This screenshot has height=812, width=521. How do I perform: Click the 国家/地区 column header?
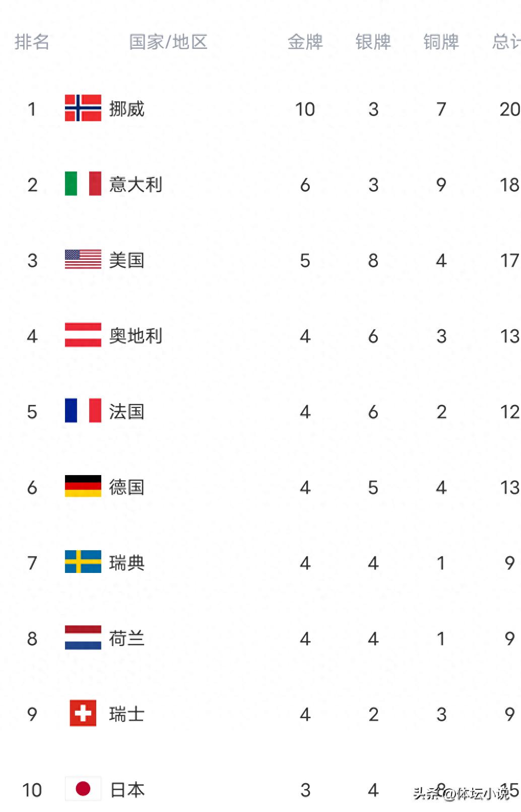pos(168,42)
